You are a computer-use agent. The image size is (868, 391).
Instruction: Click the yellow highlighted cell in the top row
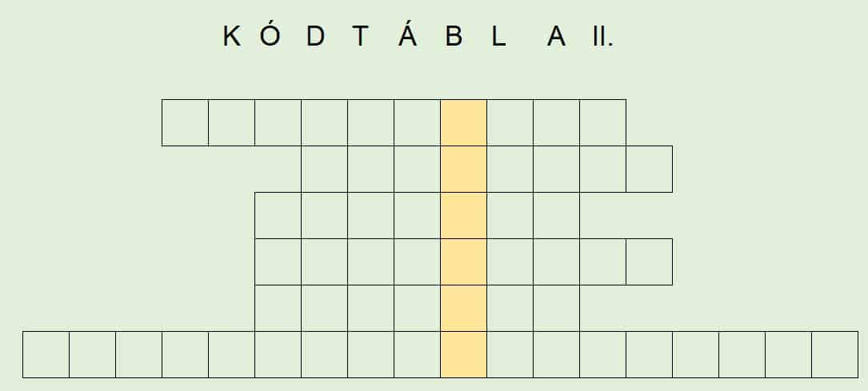point(464,123)
